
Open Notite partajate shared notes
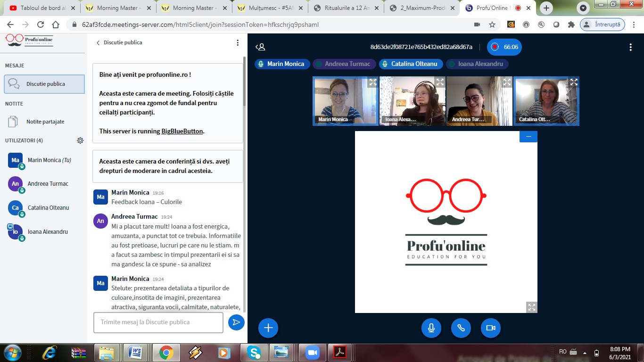(x=45, y=122)
